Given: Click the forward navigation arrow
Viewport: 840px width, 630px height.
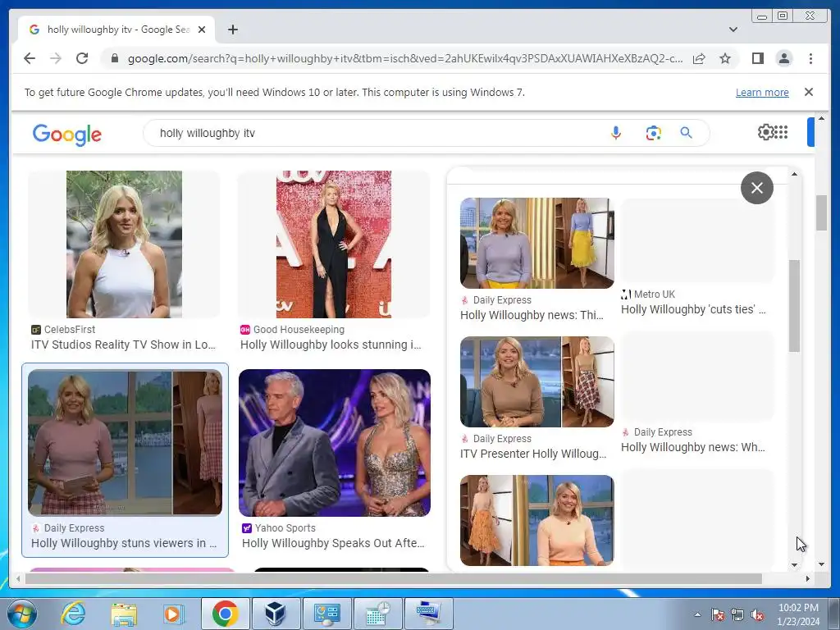Looking at the screenshot, I should pyautogui.click(x=55, y=58).
